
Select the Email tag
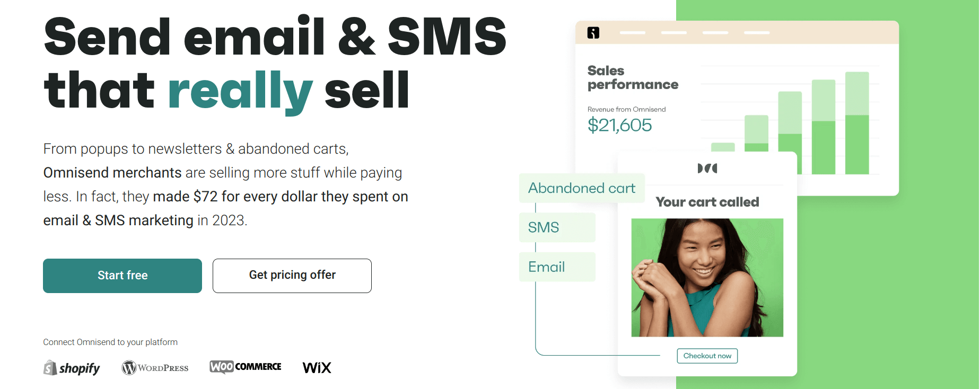(557, 267)
